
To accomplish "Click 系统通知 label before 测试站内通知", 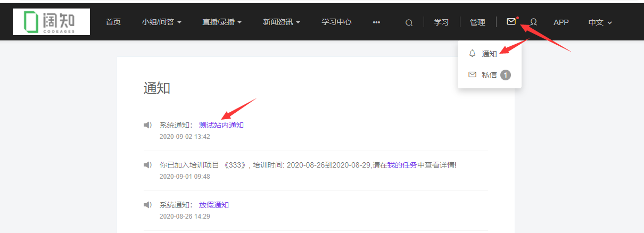I will point(176,125).
